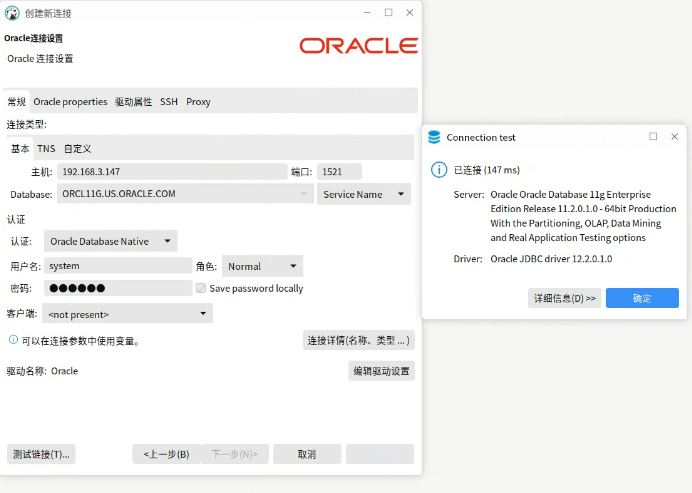Image resolution: width=692 pixels, height=493 pixels.
Task: Close the 创建新连接 window
Action: point(410,12)
